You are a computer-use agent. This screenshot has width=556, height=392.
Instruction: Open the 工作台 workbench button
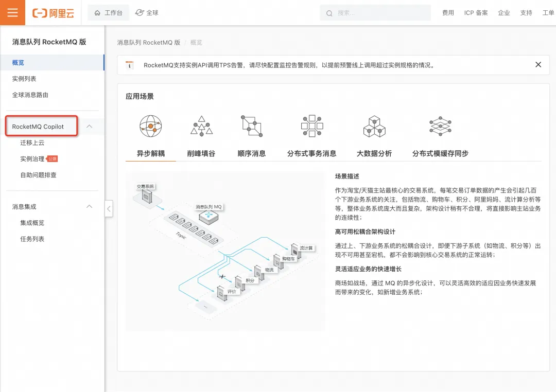108,13
